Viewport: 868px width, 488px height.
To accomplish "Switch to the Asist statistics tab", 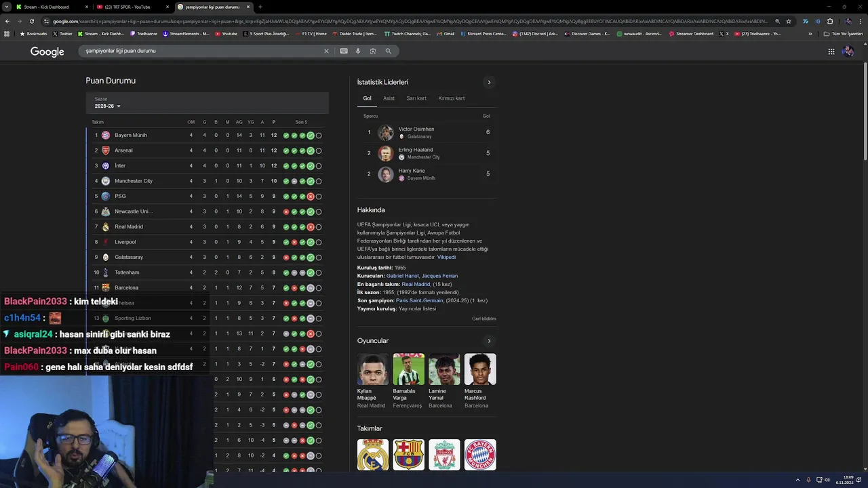I will [x=389, y=98].
